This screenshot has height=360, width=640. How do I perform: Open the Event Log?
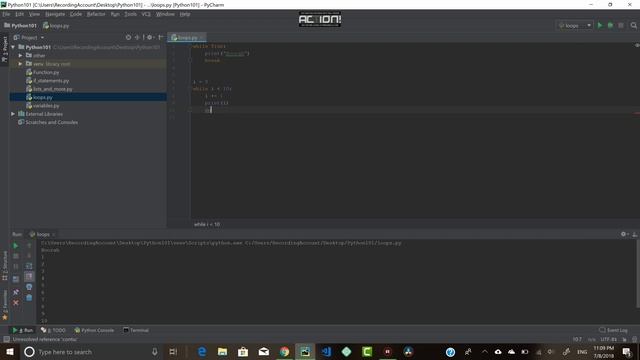(x=613, y=330)
